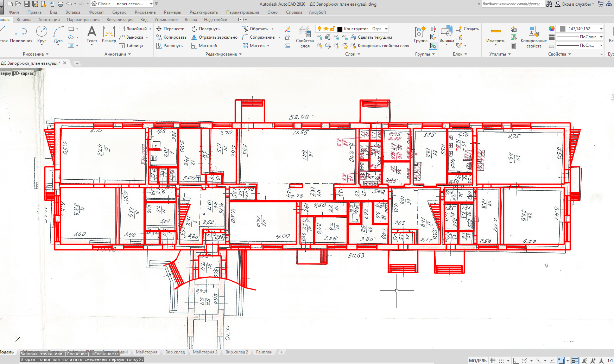Select the Polyline (Полилиния) drawing tool
Viewport: 614px width, 364px height.
point(21,35)
